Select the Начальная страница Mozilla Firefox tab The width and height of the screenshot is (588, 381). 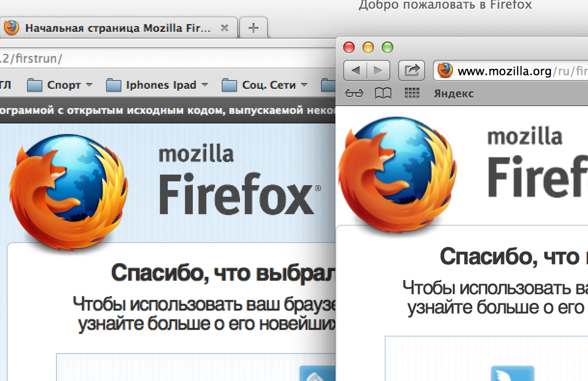click(119, 28)
